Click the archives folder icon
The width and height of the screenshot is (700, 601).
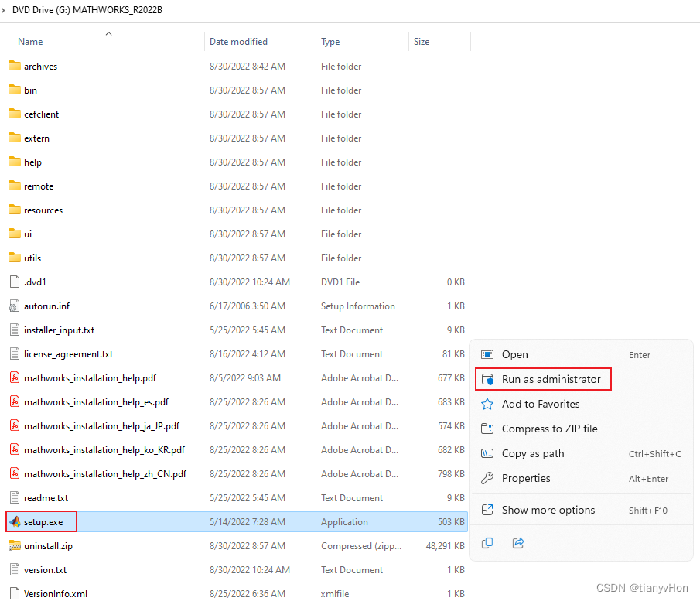(15, 67)
